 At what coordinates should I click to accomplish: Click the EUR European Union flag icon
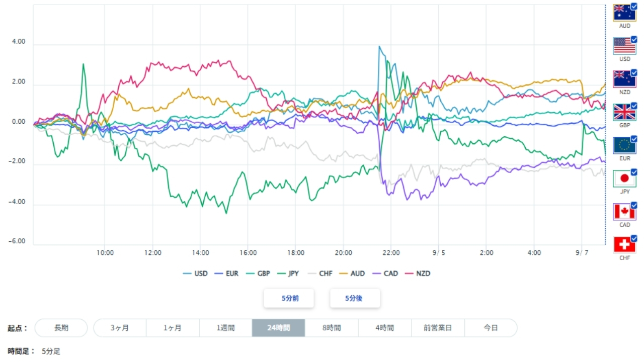click(x=624, y=145)
